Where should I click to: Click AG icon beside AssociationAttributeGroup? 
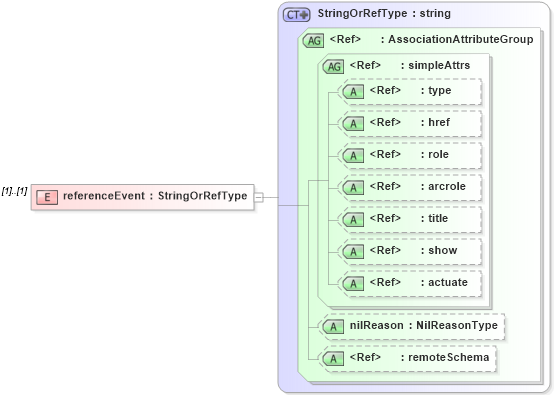pyautogui.click(x=314, y=41)
